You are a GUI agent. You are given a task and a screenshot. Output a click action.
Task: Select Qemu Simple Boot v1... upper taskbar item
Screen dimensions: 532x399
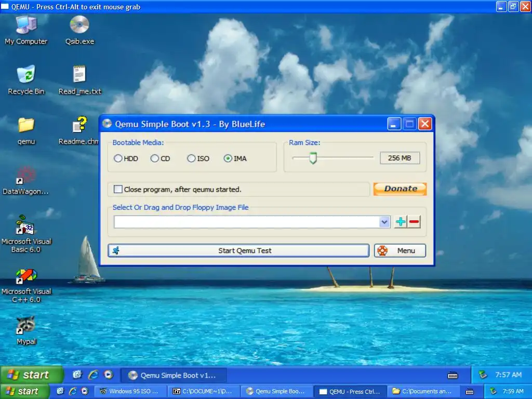[174, 375]
